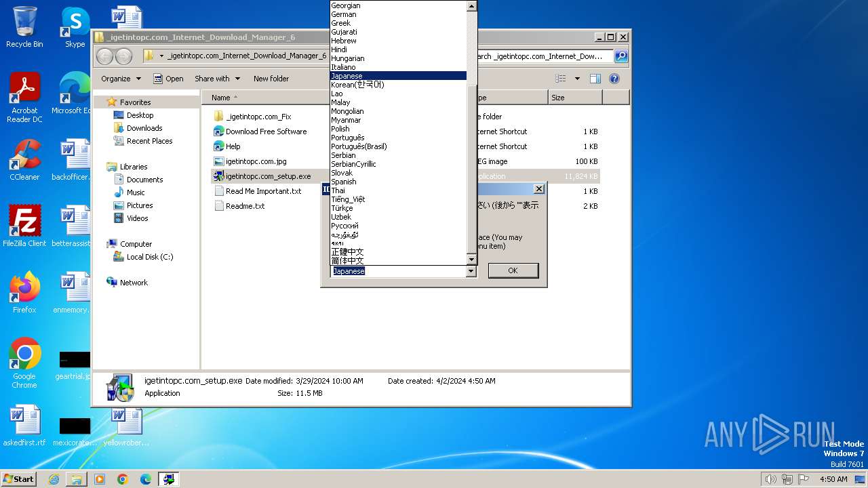Go back with Explorer back arrow
868x488 pixels.
104,56
